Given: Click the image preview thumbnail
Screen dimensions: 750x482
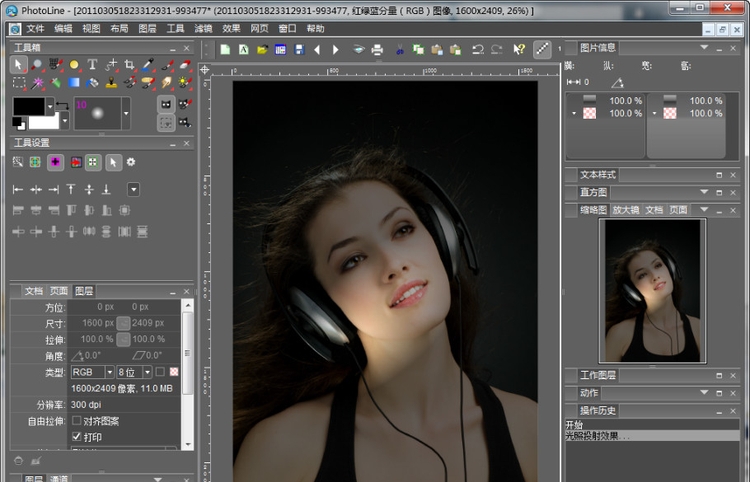Looking at the screenshot, I should tap(652, 290).
